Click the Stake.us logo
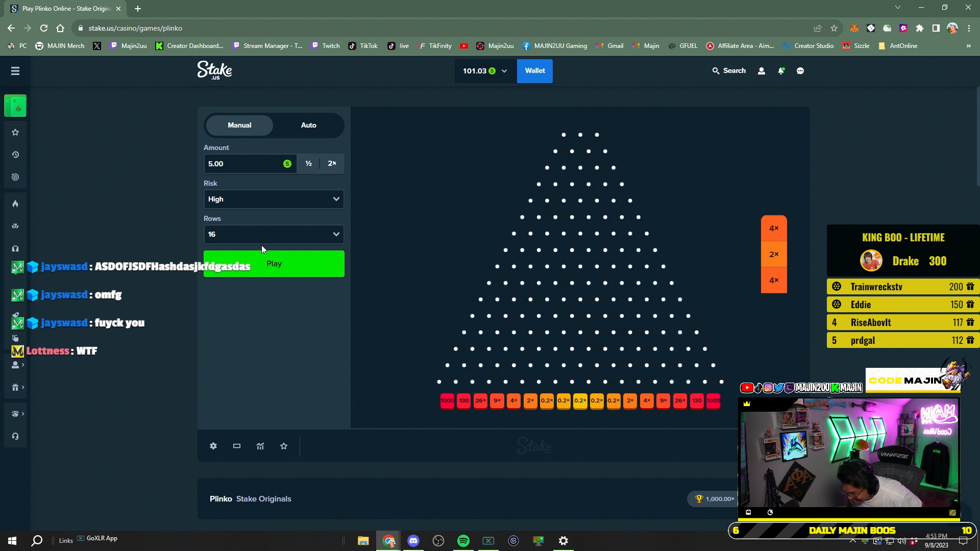The height and width of the screenshot is (551, 980). tap(214, 70)
